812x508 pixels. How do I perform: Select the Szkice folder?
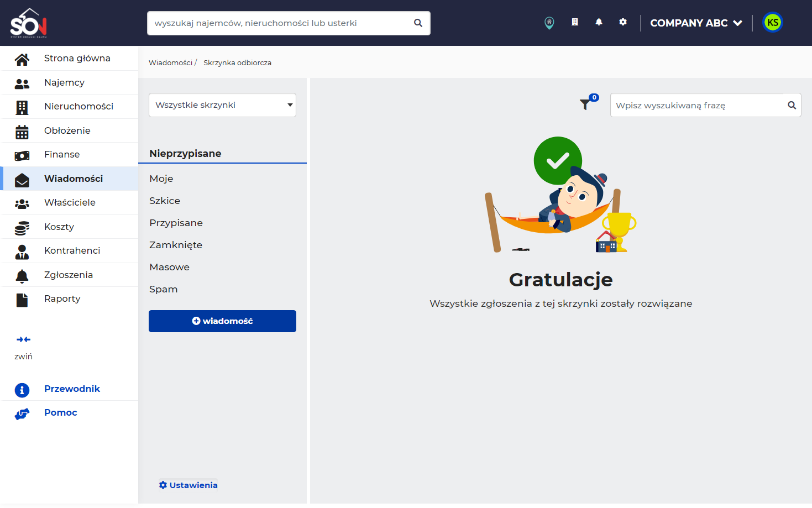165,201
